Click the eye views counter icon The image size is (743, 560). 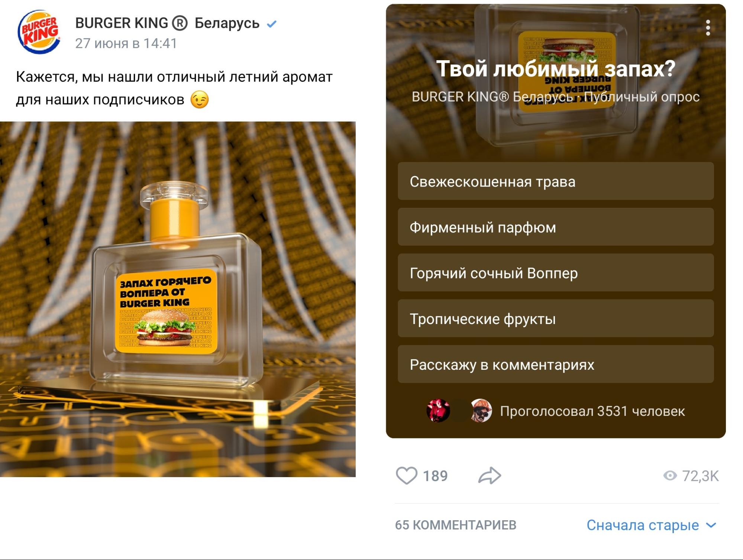tap(670, 476)
